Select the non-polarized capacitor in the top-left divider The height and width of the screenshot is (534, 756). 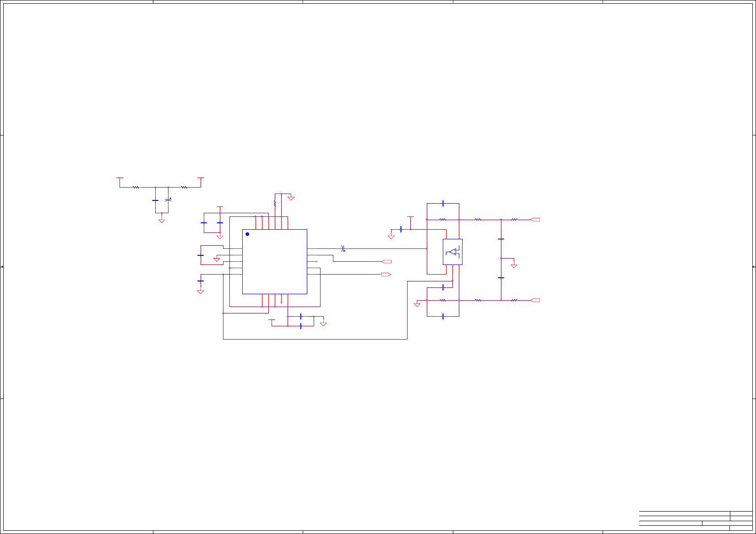[x=155, y=200]
